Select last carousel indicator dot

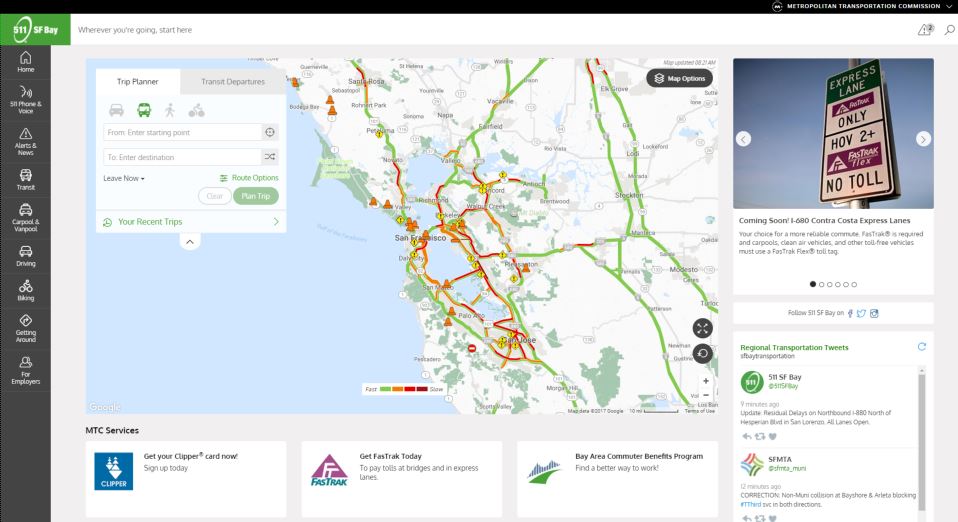854,284
